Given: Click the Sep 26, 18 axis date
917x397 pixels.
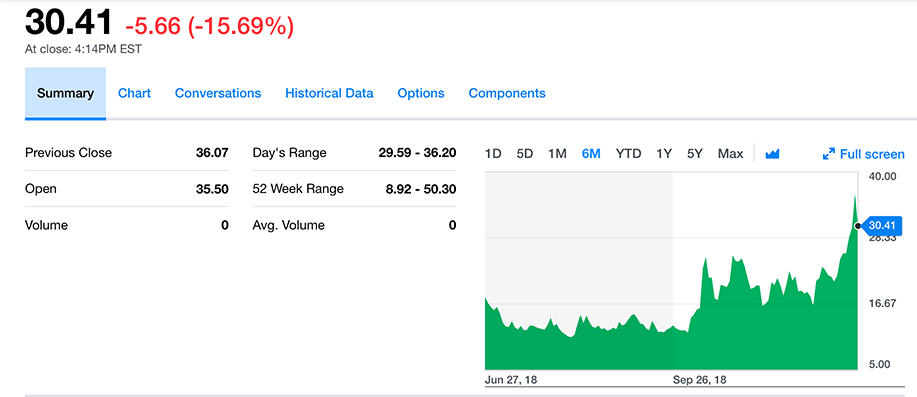Looking at the screenshot, I should point(699,379).
